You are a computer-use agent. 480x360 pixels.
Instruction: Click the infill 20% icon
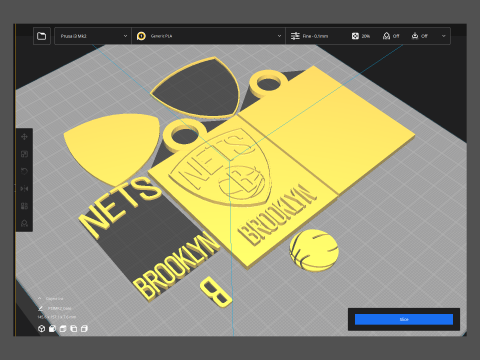coord(355,36)
